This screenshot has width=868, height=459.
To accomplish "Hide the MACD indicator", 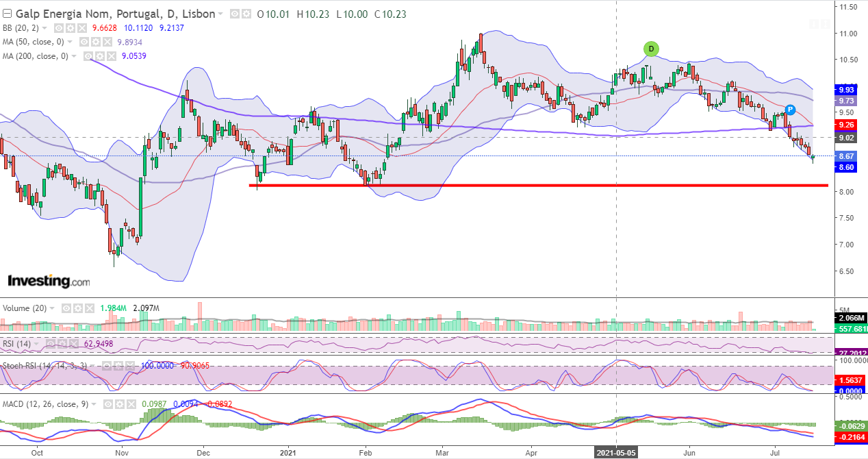I will (x=108, y=404).
